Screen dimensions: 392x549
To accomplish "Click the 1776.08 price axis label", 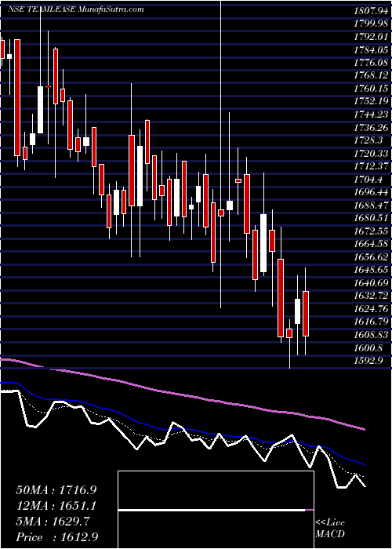I will [371, 63].
